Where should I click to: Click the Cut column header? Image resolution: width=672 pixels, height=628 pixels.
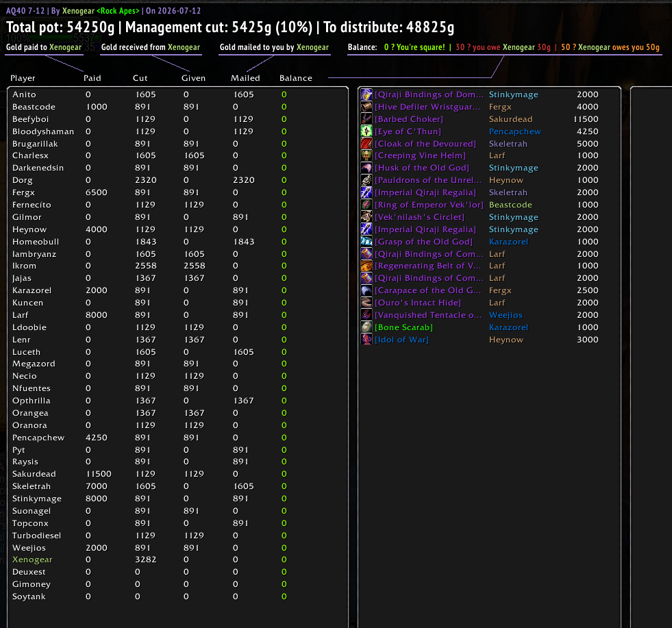140,78
